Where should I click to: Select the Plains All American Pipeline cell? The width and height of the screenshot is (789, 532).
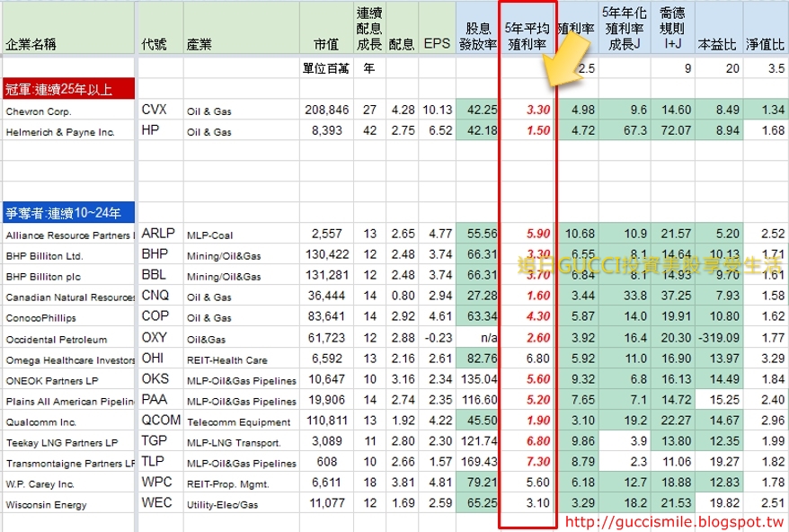point(68,400)
